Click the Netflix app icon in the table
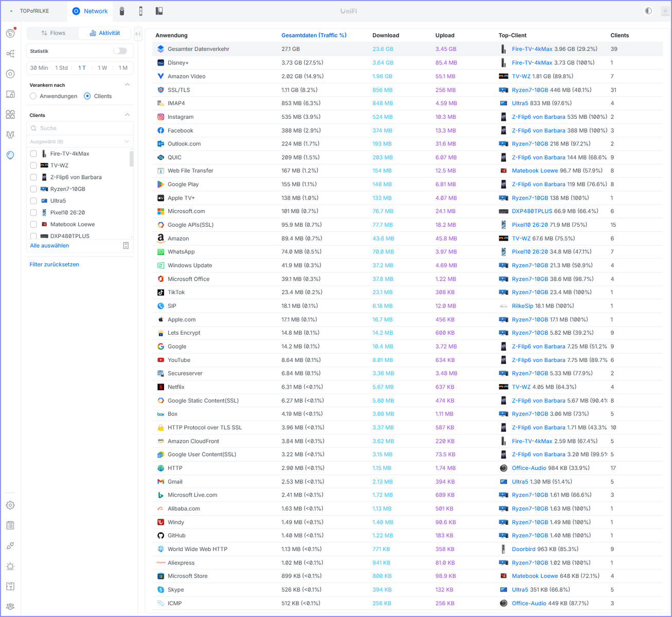672x617 pixels. coord(161,387)
